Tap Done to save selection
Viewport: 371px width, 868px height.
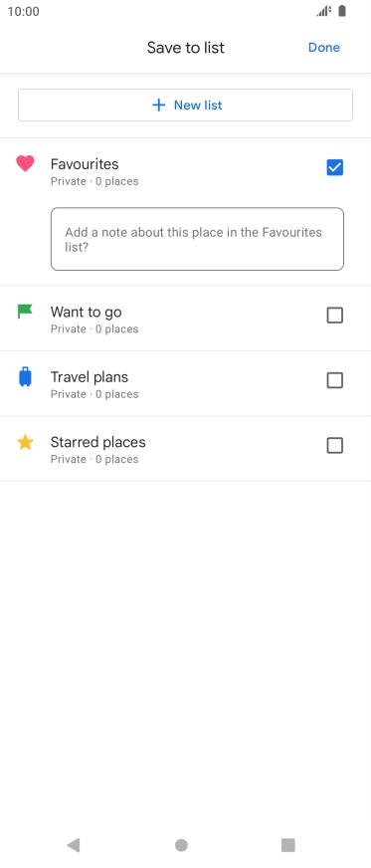click(x=324, y=48)
